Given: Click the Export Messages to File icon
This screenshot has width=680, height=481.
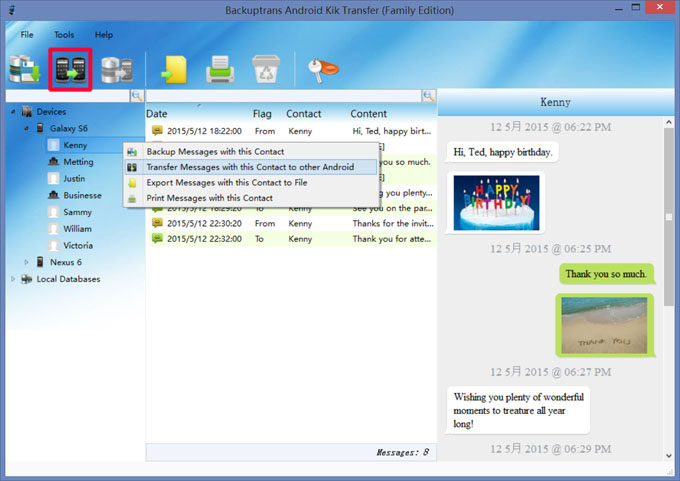Looking at the screenshot, I should tap(174, 69).
